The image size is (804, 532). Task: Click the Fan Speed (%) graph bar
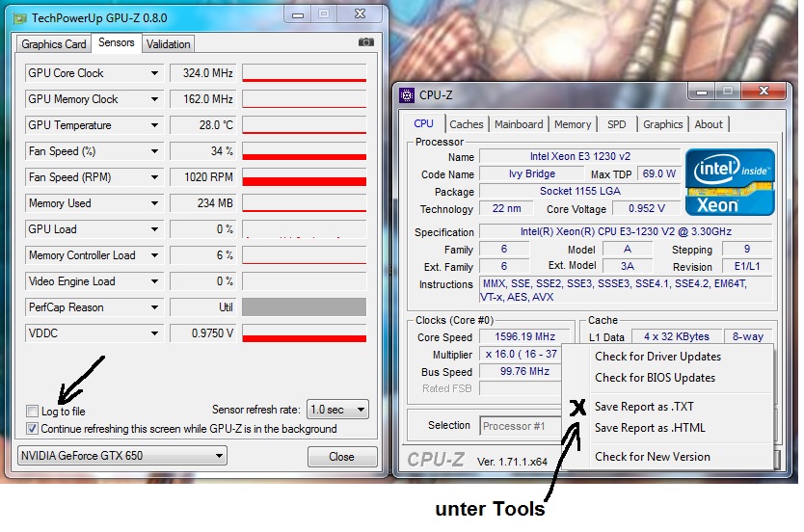(304, 151)
